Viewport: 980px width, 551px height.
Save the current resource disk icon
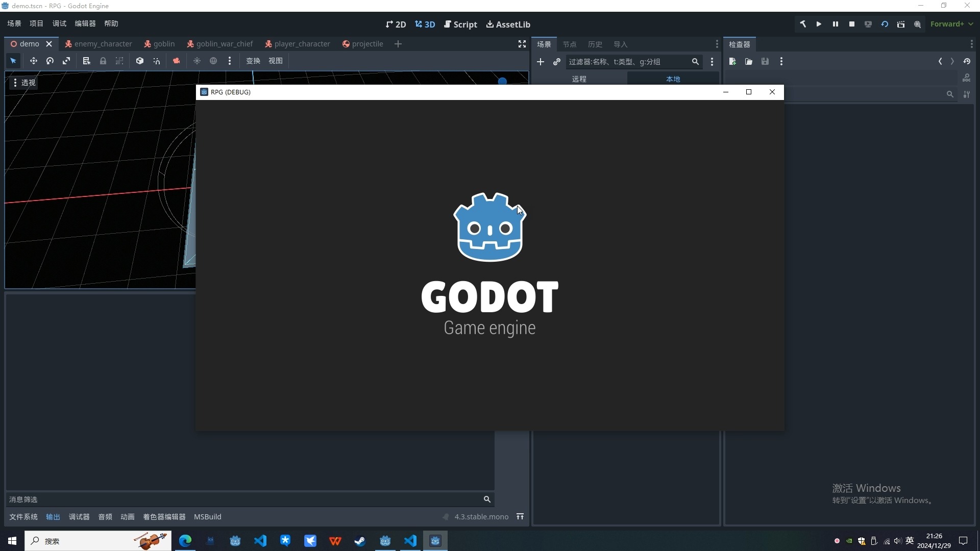765,61
